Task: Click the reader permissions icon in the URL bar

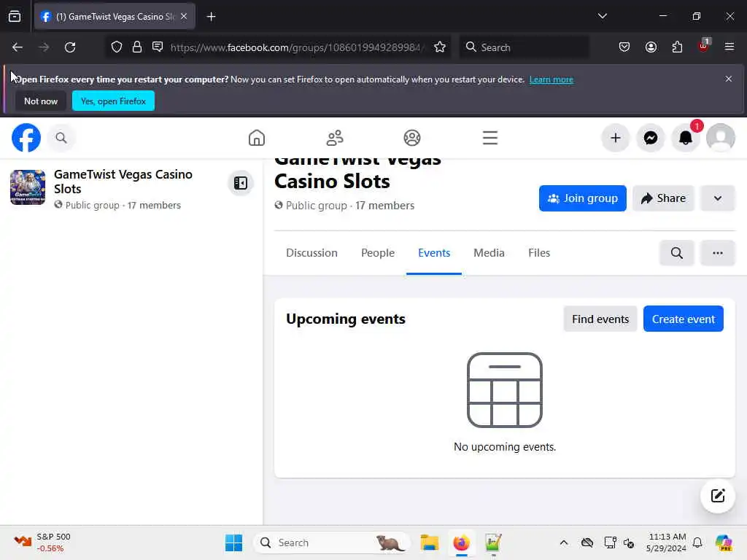Action: click(158, 47)
